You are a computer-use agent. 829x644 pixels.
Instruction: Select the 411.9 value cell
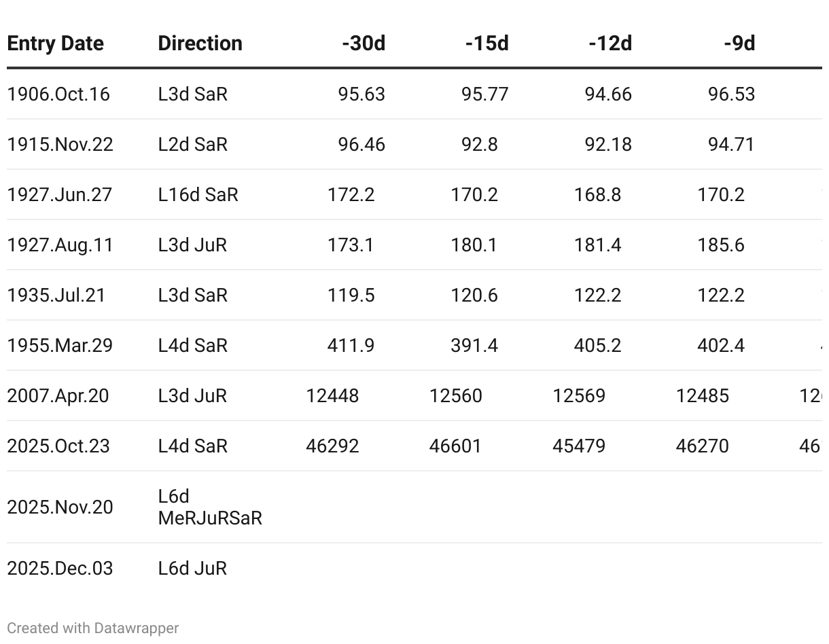pos(351,345)
